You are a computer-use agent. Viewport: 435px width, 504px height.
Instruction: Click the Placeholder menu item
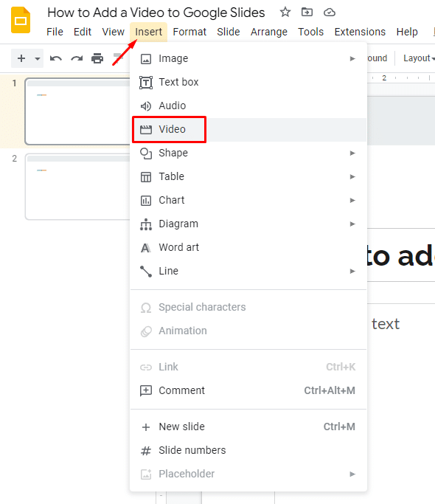(x=248, y=474)
